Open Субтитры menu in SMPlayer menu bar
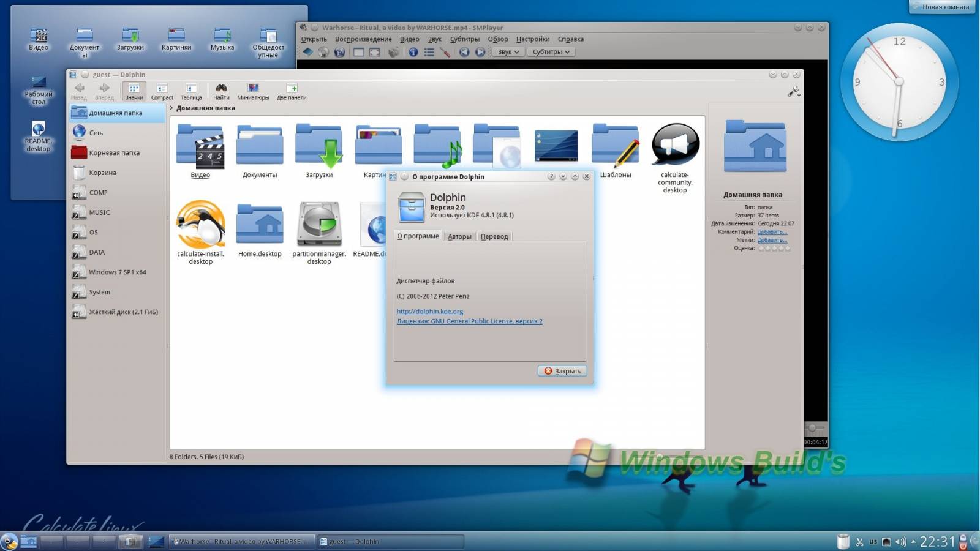This screenshot has width=980, height=551. point(465,39)
